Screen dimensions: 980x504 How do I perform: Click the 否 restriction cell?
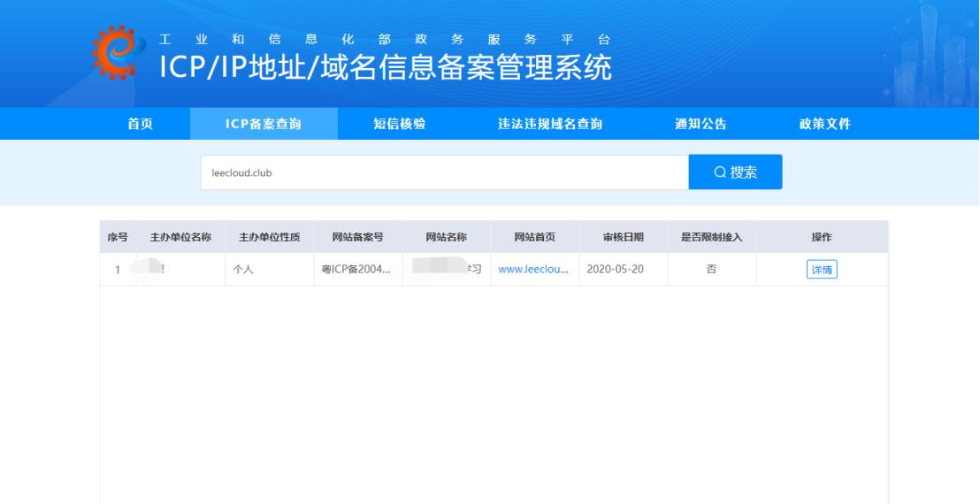point(712,270)
